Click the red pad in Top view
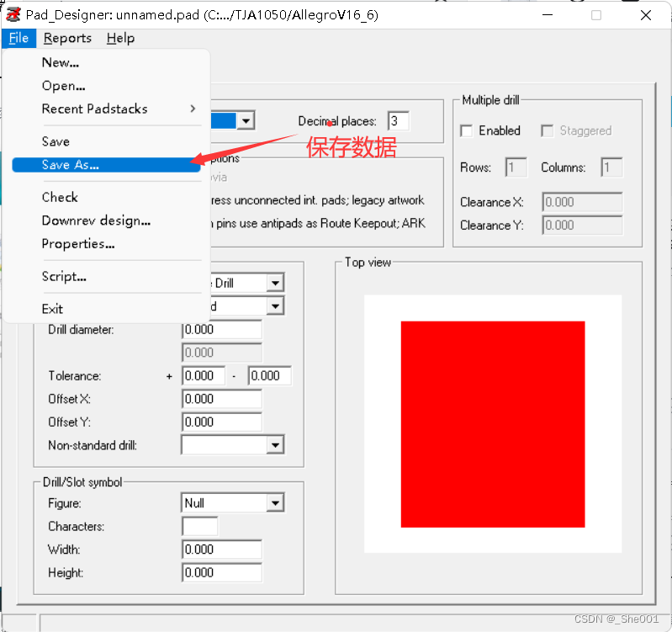 click(492, 423)
